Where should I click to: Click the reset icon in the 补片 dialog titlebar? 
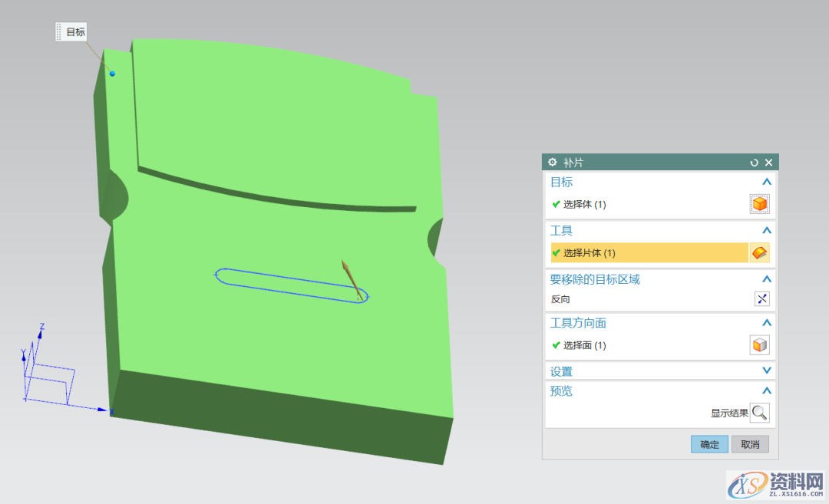click(754, 162)
